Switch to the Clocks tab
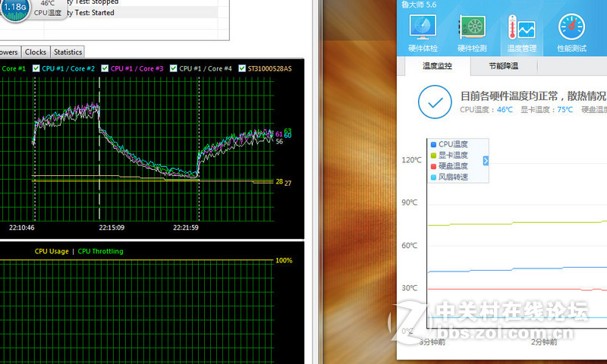The height and width of the screenshot is (364, 607). 36,52
